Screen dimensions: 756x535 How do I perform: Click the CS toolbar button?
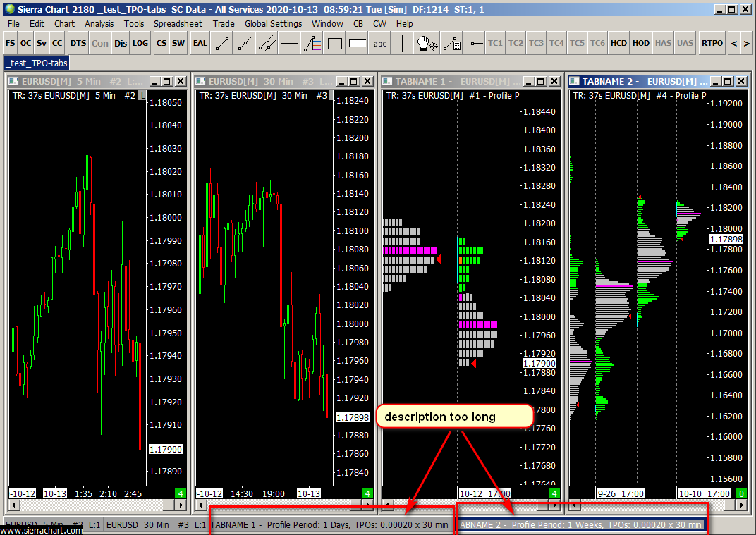pos(161,43)
